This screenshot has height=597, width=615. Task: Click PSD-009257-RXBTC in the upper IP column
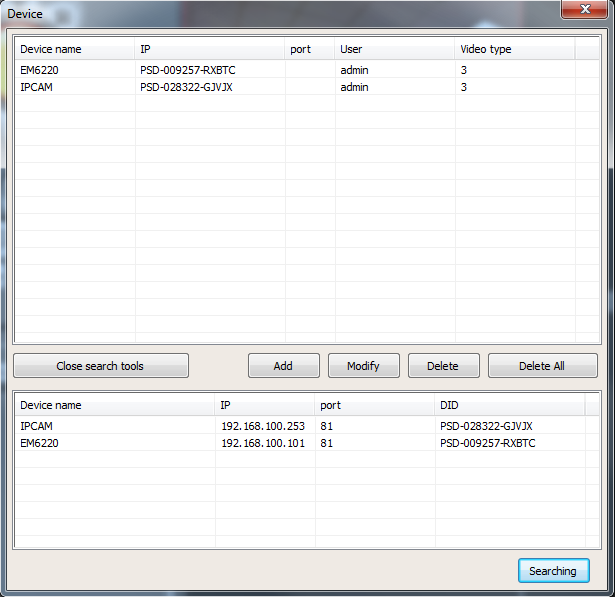tap(187, 70)
